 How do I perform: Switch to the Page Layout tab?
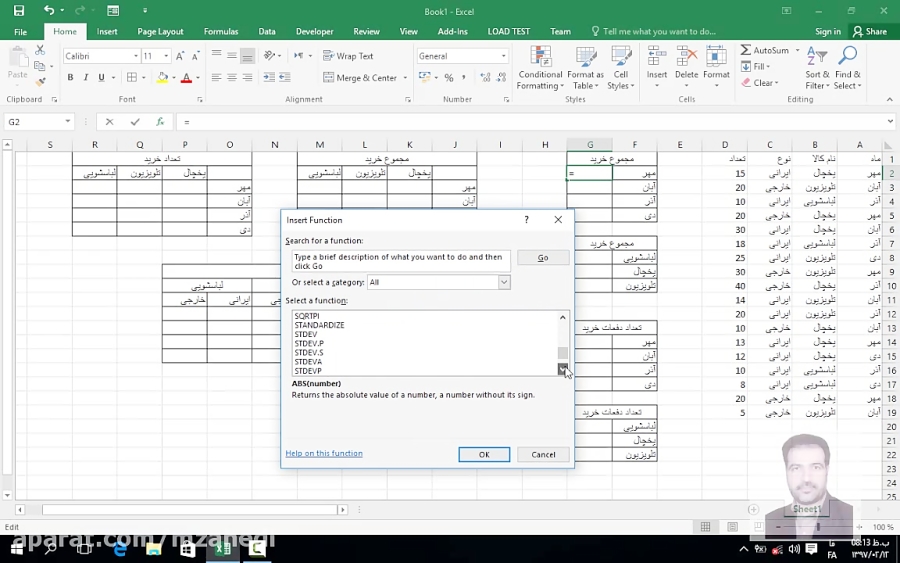tap(160, 32)
